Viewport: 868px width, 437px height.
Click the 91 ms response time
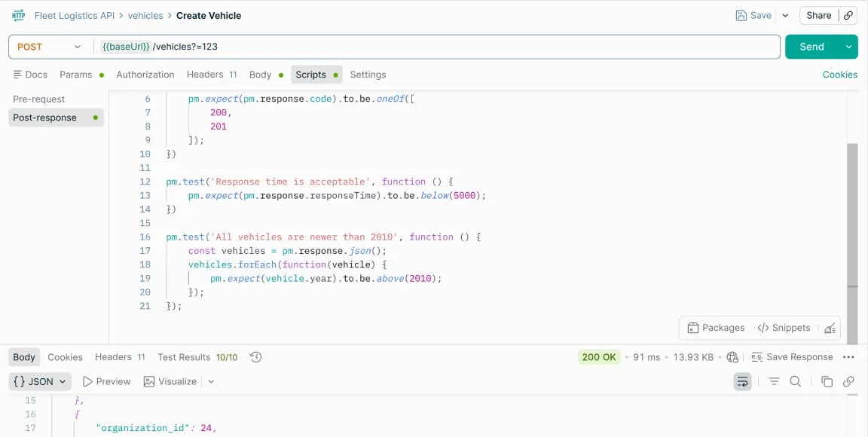click(646, 357)
